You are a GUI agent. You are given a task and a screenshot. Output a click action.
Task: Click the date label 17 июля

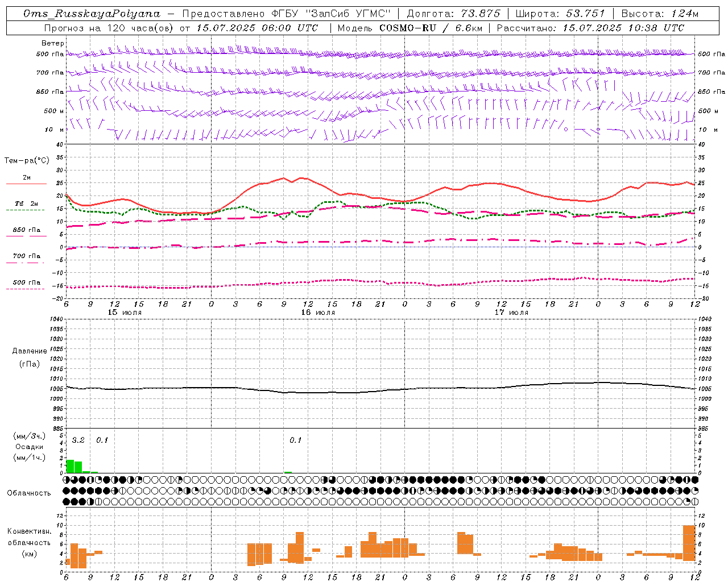coord(511,313)
